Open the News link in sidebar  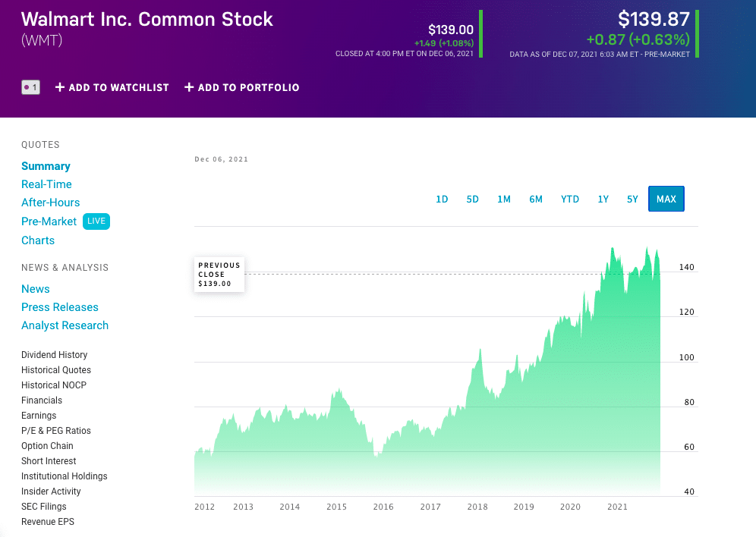[x=36, y=289]
